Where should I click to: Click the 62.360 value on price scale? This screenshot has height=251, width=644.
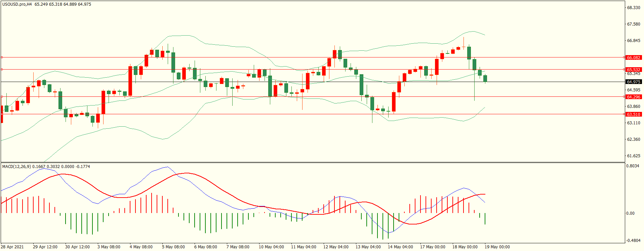pos(634,139)
